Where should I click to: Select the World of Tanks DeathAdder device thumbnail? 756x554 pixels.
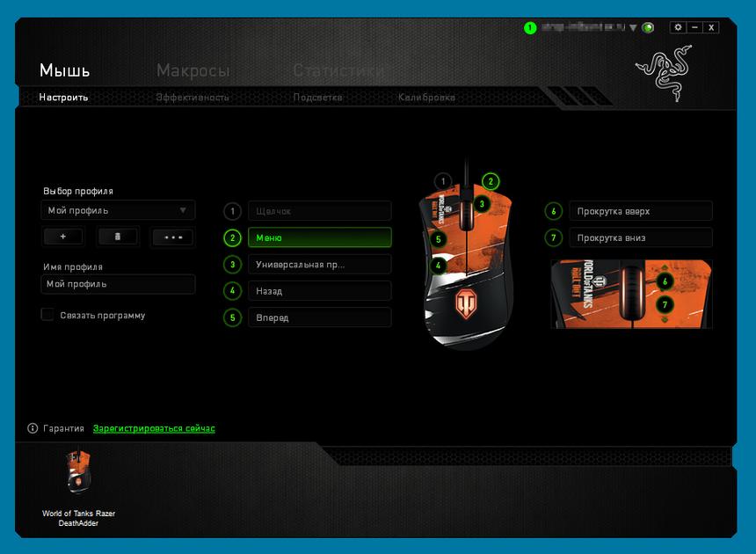pos(78,473)
